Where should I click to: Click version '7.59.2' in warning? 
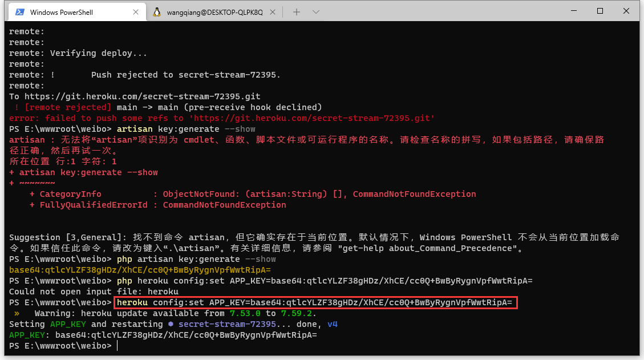(x=297, y=314)
